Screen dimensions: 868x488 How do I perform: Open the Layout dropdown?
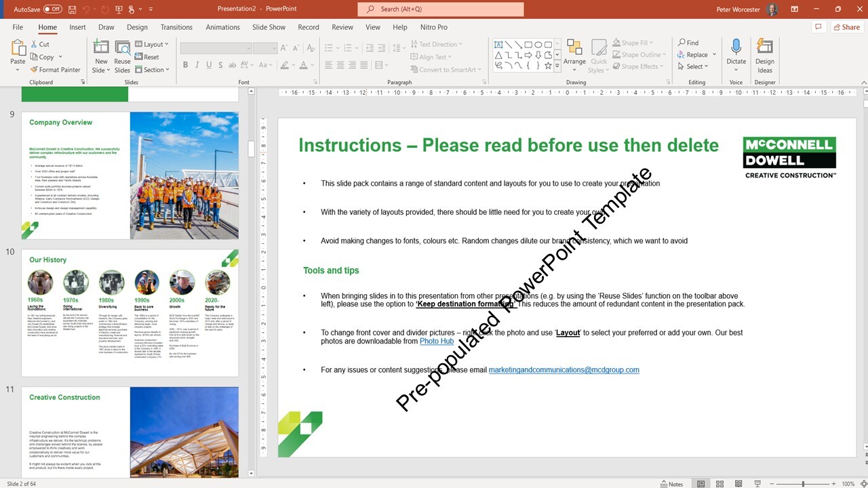click(x=153, y=44)
